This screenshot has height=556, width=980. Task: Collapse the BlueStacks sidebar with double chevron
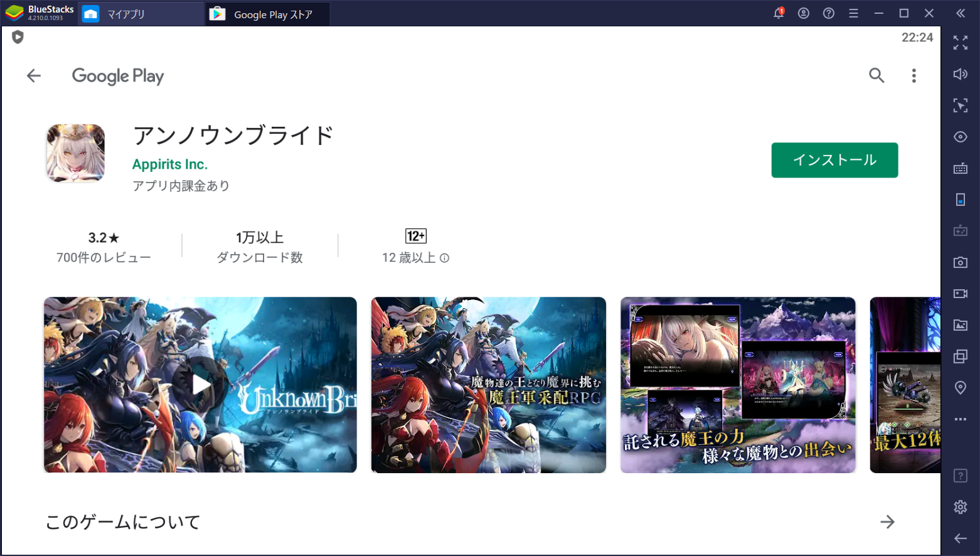(x=961, y=13)
